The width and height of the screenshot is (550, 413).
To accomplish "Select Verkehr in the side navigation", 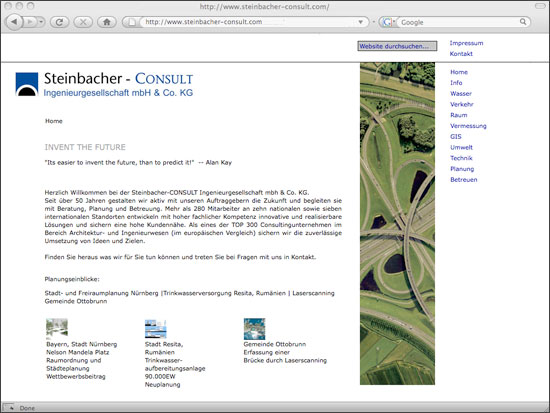I will pos(462,104).
